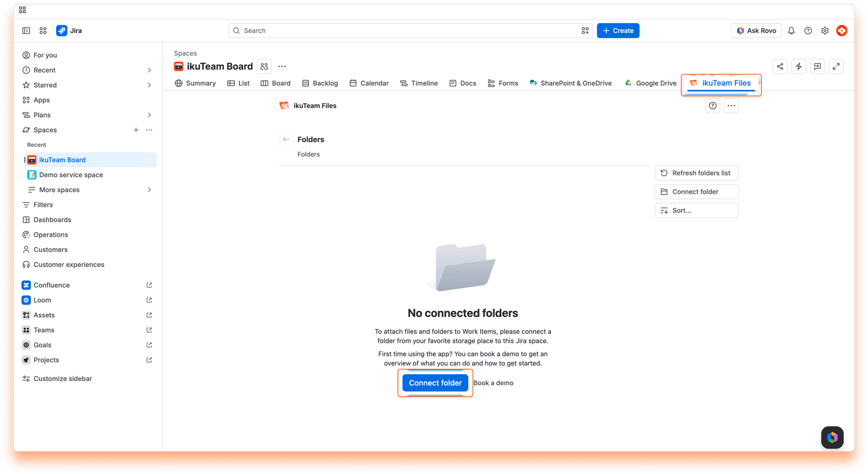Viewport: 868px width, 474px height.
Task: Open the Assets external link icon
Action: pos(149,315)
